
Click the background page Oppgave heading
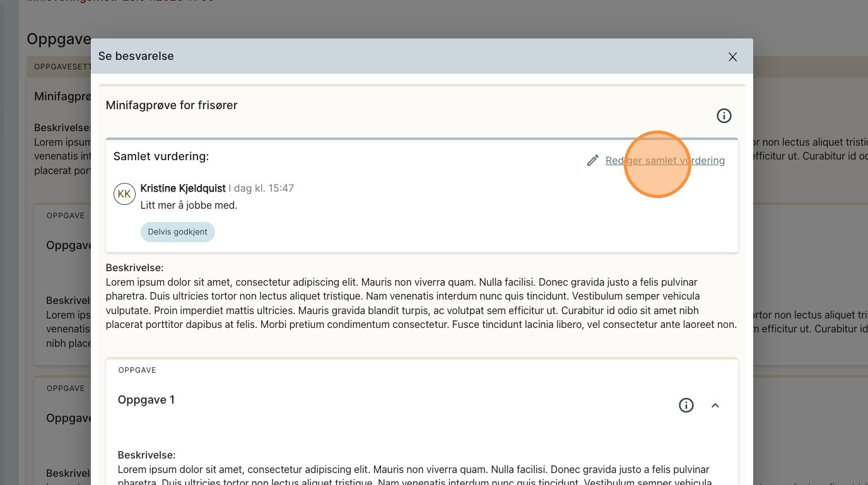coord(59,39)
